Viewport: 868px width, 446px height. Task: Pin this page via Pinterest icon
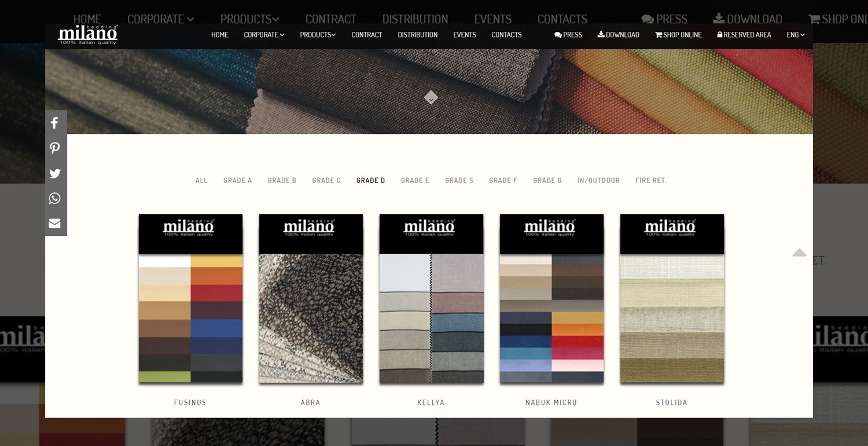(54, 148)
